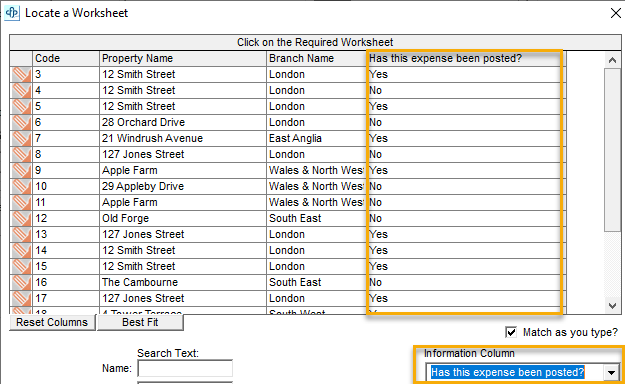The width and height of the screenshot is (625, 384).
Task: Click the vertical scrollbar thumb
Action: [x=612, y=150]
